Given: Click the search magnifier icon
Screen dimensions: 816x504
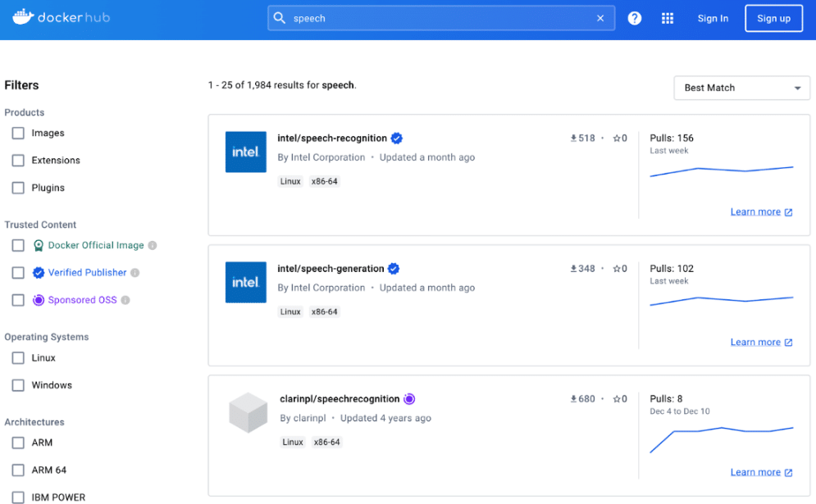Looking at the screenshot, I should coord(280,18).
